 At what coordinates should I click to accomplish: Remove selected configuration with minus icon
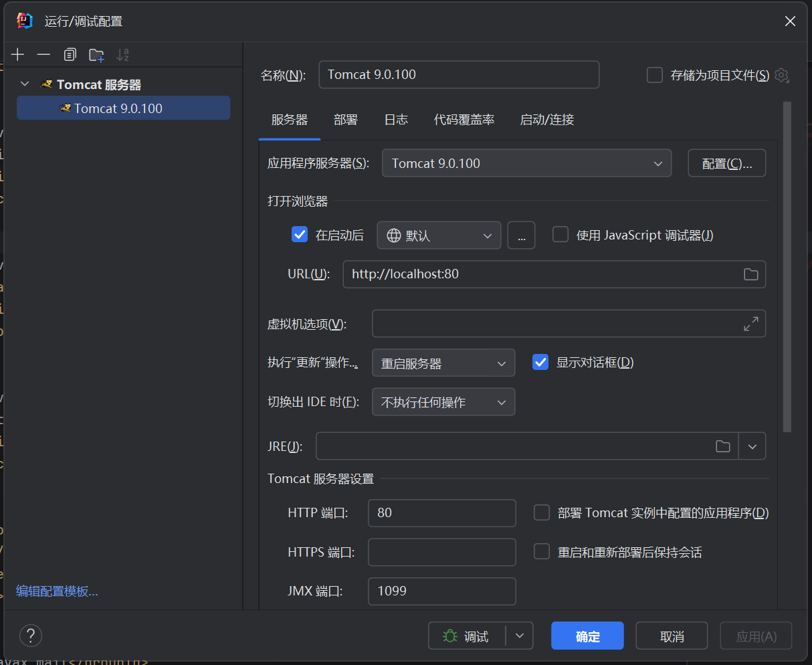(x=43, y=55)
